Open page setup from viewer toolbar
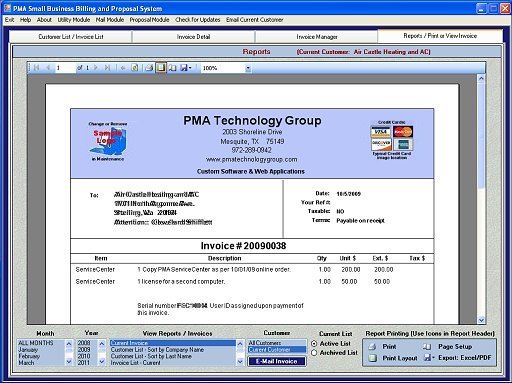512x383 pixels. [173, 68]
